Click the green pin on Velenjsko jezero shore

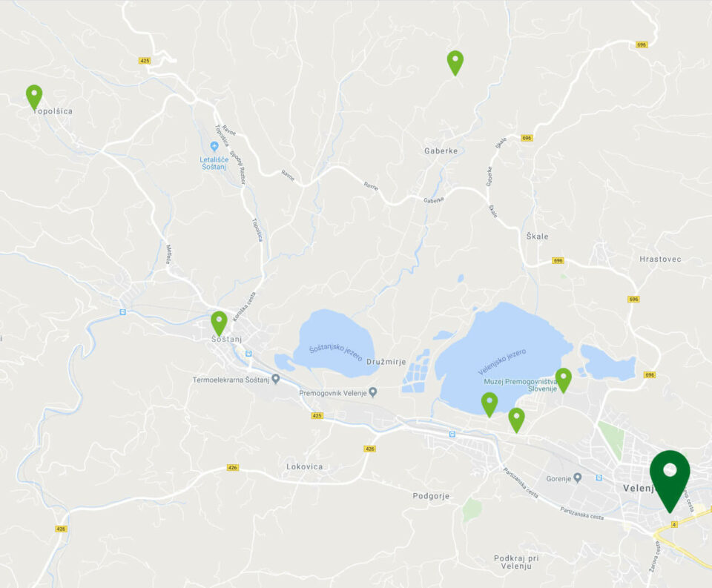pos(489,405)
